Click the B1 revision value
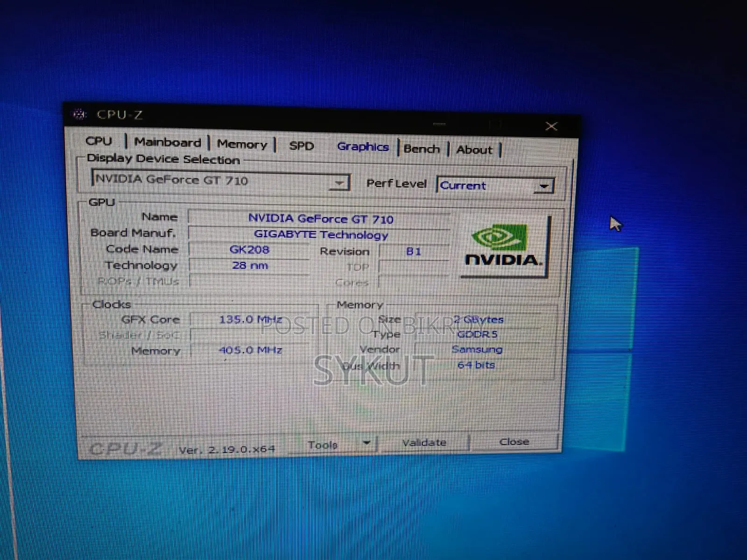 [x=414, y=252]
